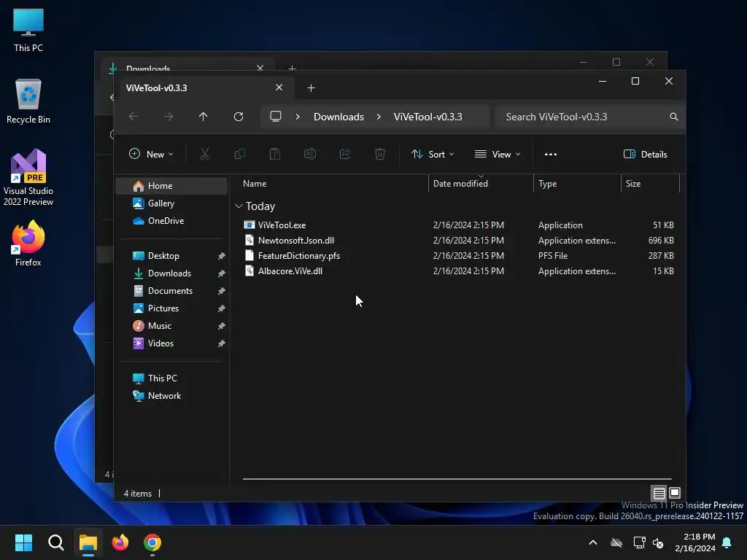
Task: Open the See more three-dots menu
Action: coord(550,155)
